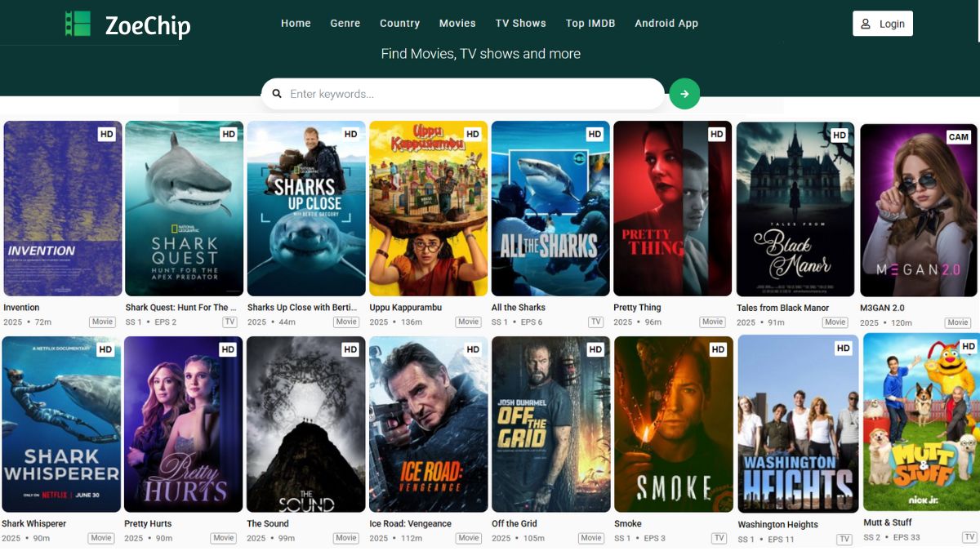Open the Shark Quest poster
The height and width of the screenshot is (551, 980).
pyautogui.click(x=184, y=208)
